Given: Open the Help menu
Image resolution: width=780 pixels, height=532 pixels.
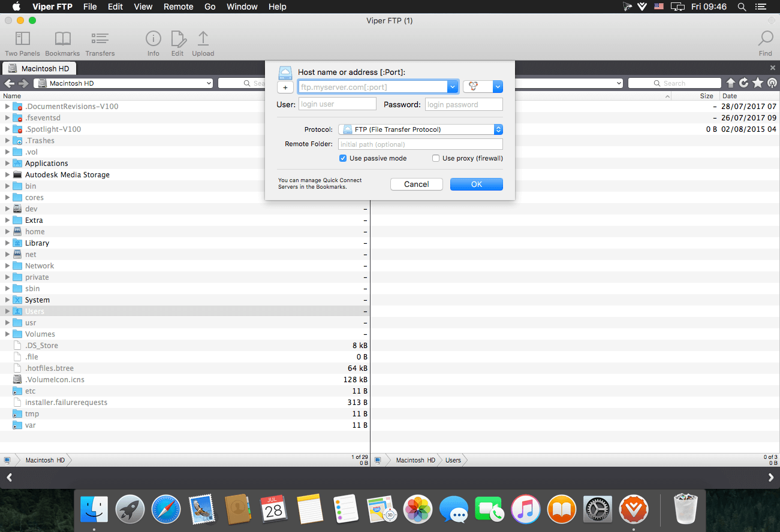Looking at the screenshot, I should [x=277, y=7].
